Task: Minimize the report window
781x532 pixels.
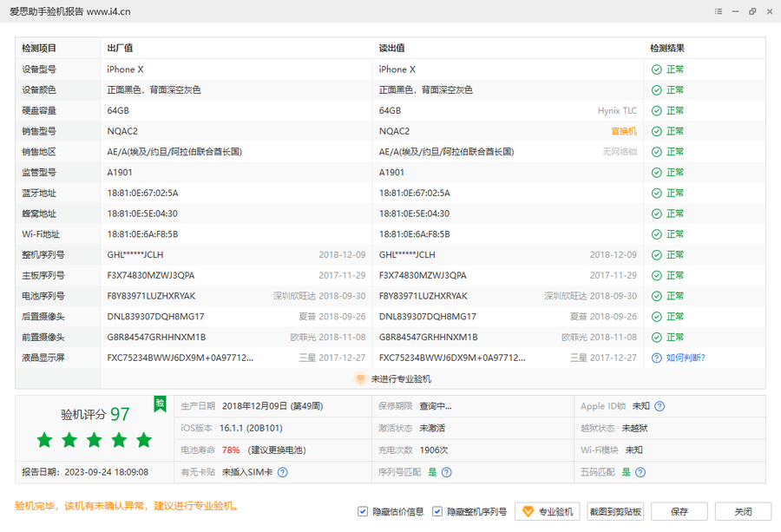Action: coord(735,11)
